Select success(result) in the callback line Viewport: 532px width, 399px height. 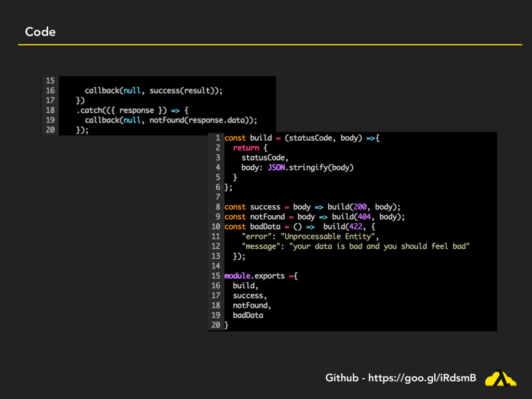pos(185,90)
